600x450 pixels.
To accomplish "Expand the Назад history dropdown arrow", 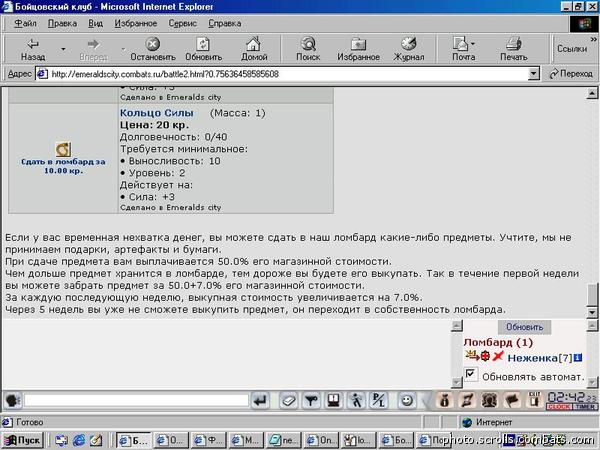I will tap(63, 49).
